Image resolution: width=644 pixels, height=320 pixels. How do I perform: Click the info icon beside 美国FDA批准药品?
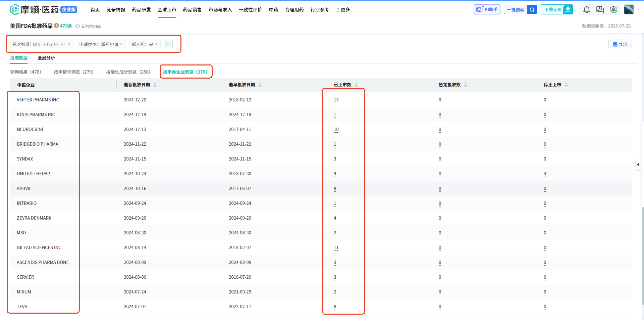56,26
